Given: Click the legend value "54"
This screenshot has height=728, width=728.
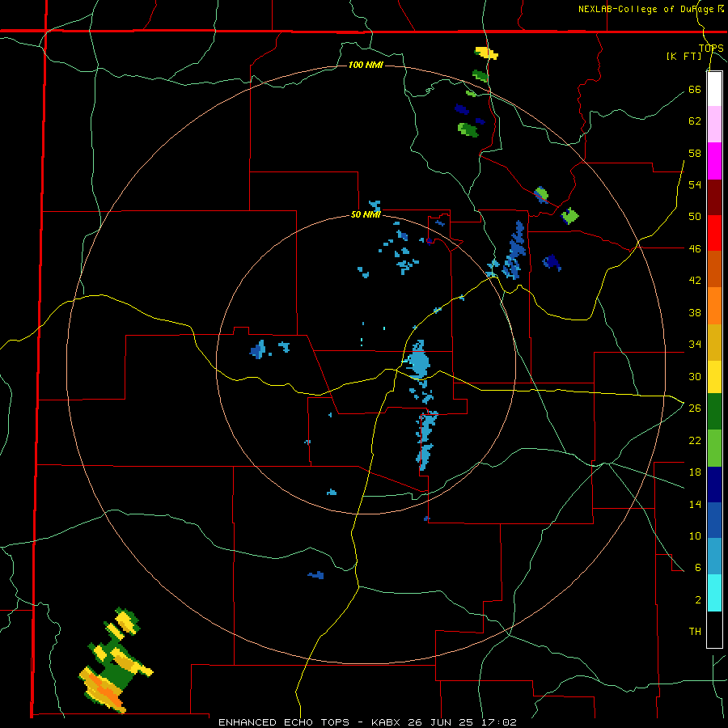Looking at the screenshot, I should point(695,184).
